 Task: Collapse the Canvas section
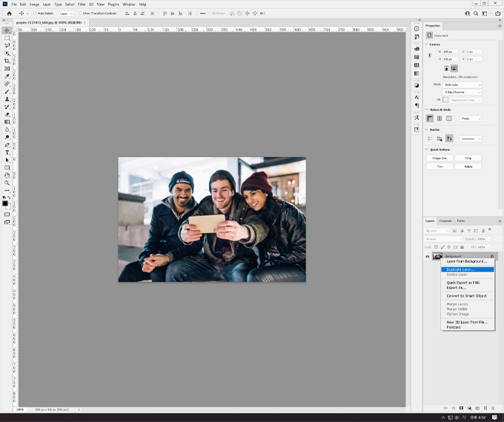pos(426,44)
